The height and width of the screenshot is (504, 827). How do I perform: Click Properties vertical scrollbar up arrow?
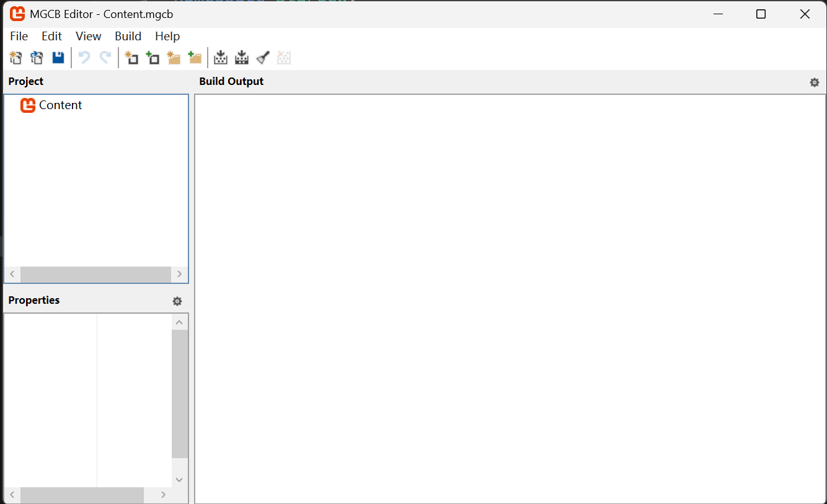(x=179, y=322)
